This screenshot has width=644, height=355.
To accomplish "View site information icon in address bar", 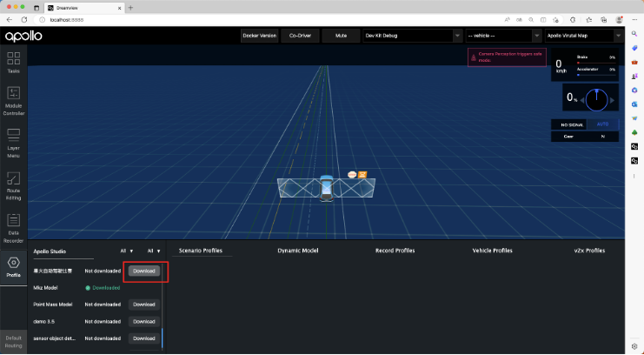I will [x=42, y=20].
